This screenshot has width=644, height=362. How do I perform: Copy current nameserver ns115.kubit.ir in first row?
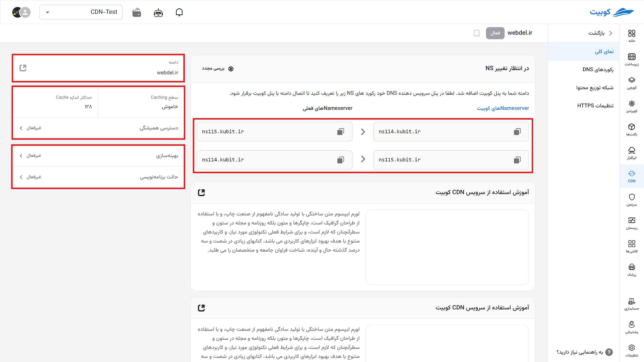[x=341, y=132]
